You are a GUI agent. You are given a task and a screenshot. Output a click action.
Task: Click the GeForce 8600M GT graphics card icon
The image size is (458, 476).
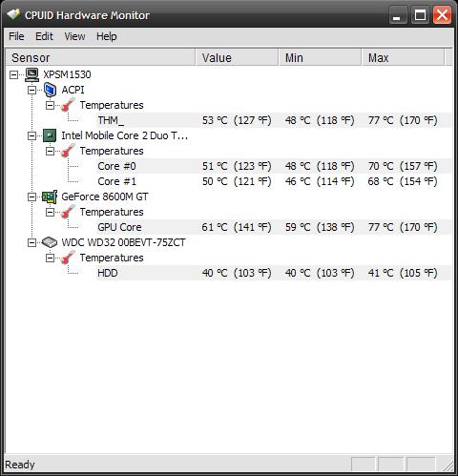50,197
